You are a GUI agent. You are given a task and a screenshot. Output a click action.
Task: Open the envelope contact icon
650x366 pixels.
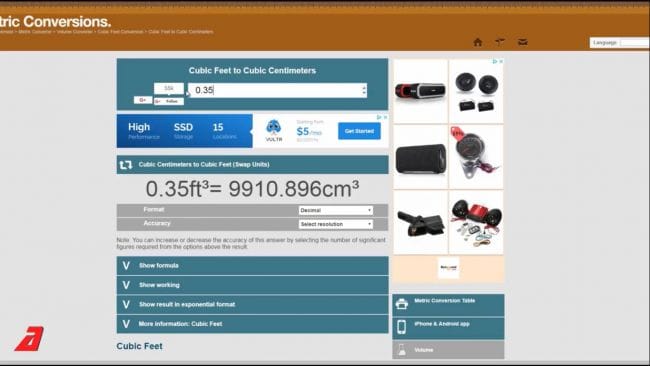[x=523, y=42]
